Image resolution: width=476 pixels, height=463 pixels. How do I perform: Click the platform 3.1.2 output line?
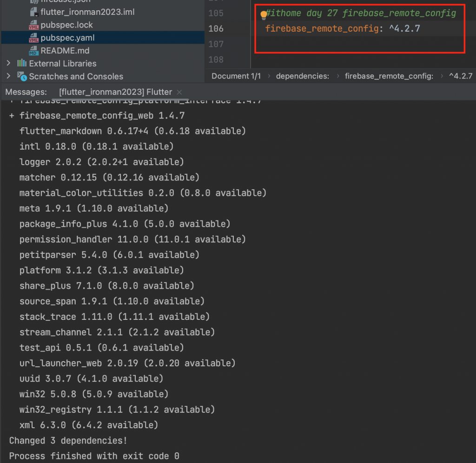(x=102, y=270)
